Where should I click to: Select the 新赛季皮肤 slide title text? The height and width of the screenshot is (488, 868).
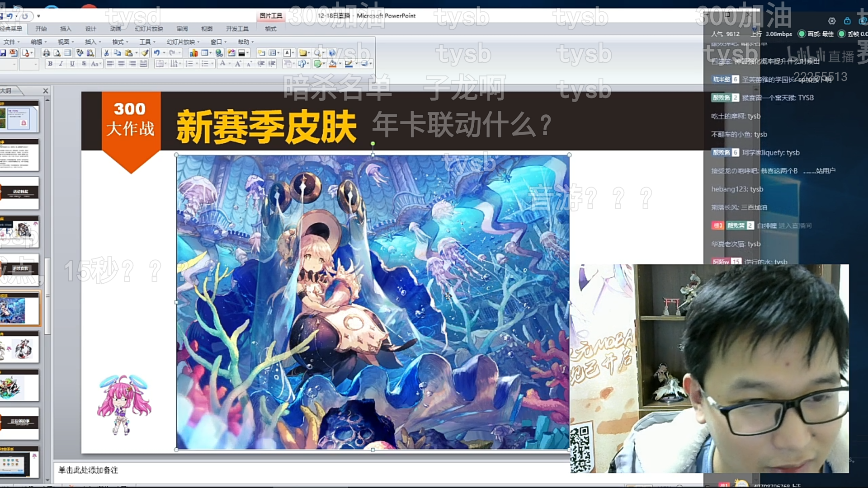(266, 127)
